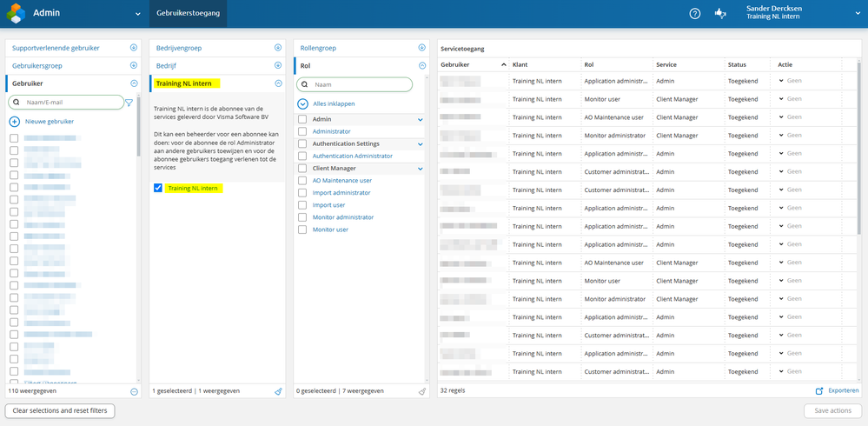Open the Admin application dropdown
The height and width of the screenshot is (426, 868).
pyautogui.click(x=138, y=14)
